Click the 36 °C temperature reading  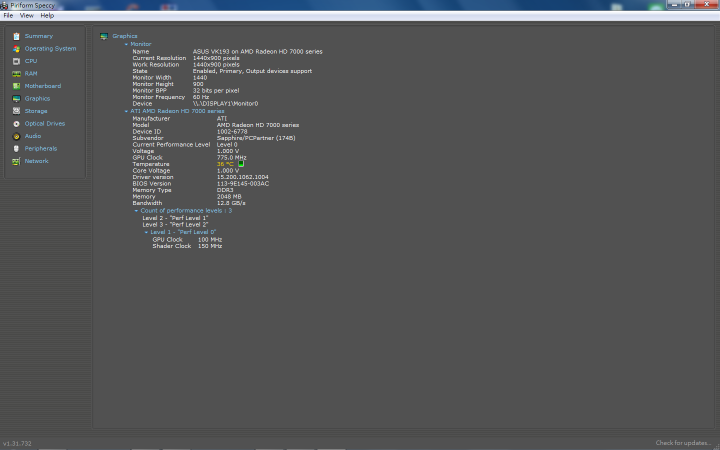tap(225, 164)
